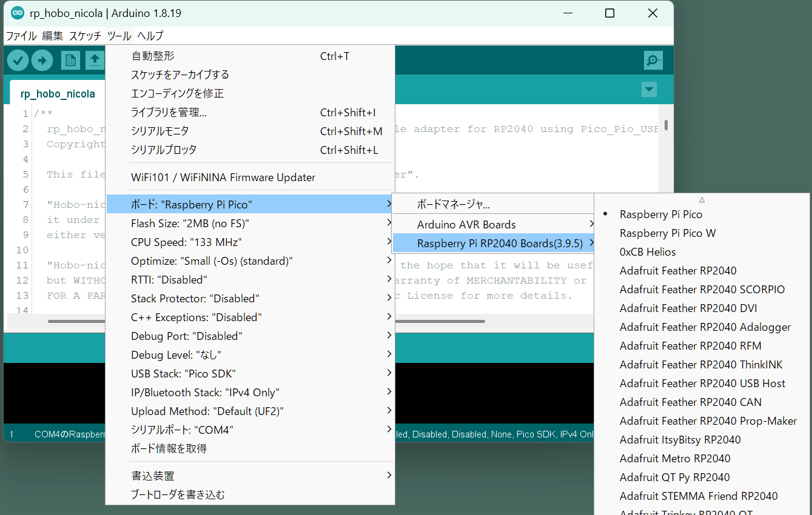
Task: Open Serial Monitor magnifier icon
Action: (x=653, y=60)
